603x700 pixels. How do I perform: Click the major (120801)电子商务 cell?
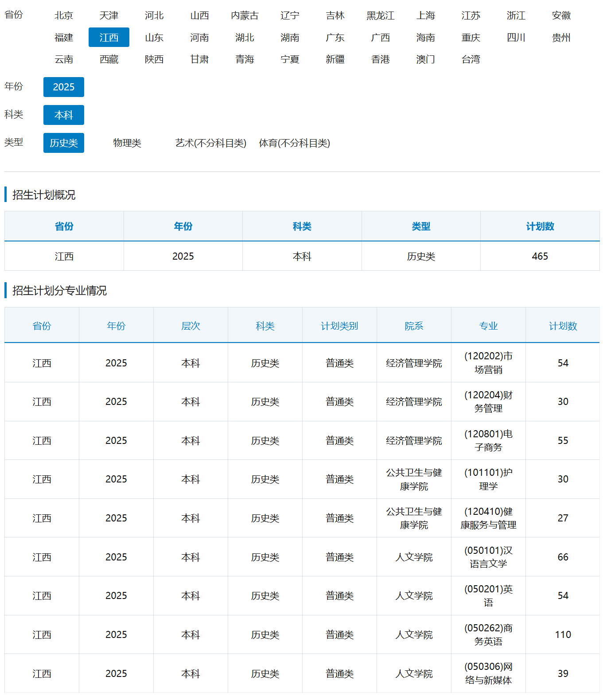[x=488, y=440]
